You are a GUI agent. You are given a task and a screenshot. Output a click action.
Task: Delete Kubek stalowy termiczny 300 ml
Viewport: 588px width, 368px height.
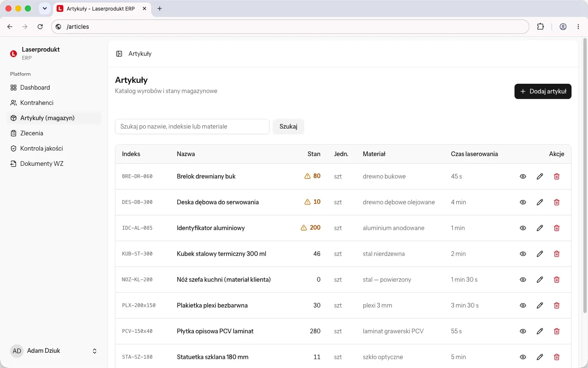(557, 254)
